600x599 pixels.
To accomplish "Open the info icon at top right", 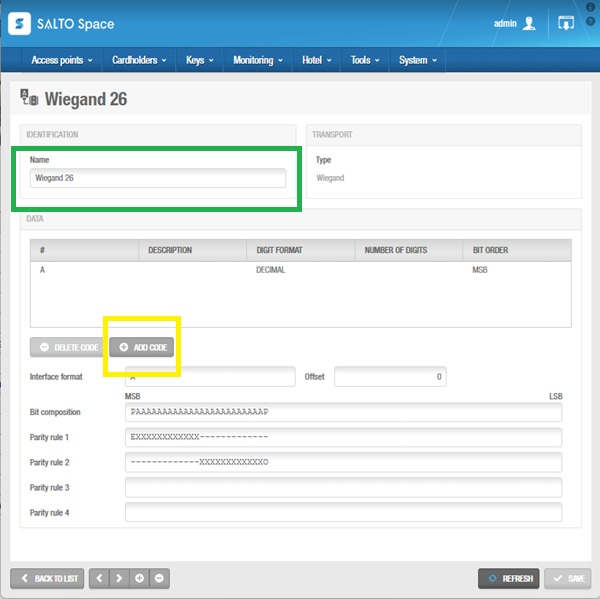I will point(590,7).
